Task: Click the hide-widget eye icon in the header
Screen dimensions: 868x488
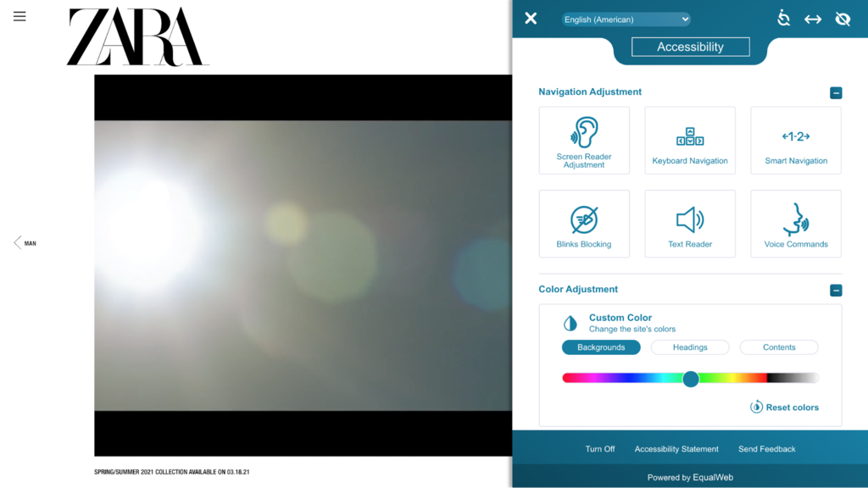Action: (842, 17)
